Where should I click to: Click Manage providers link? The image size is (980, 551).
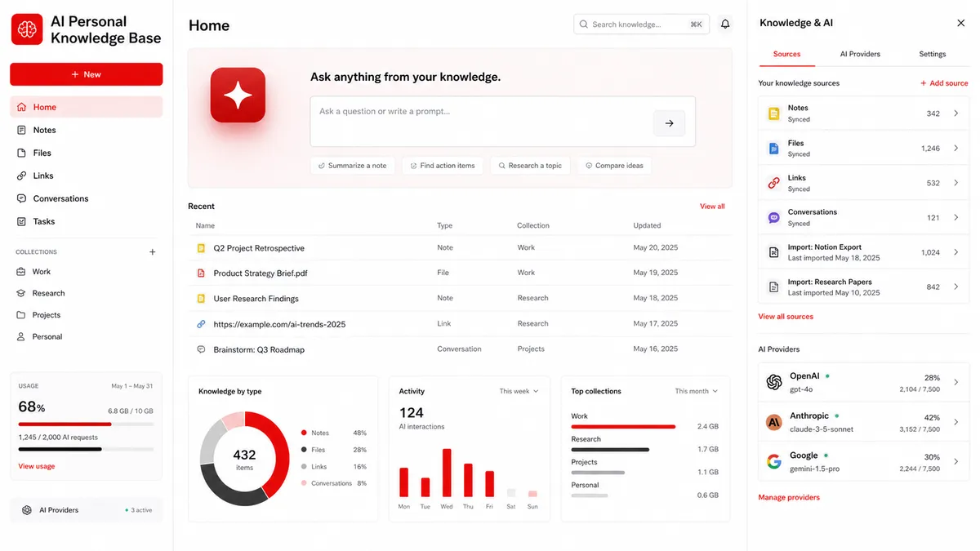click(x=789, y=497)
